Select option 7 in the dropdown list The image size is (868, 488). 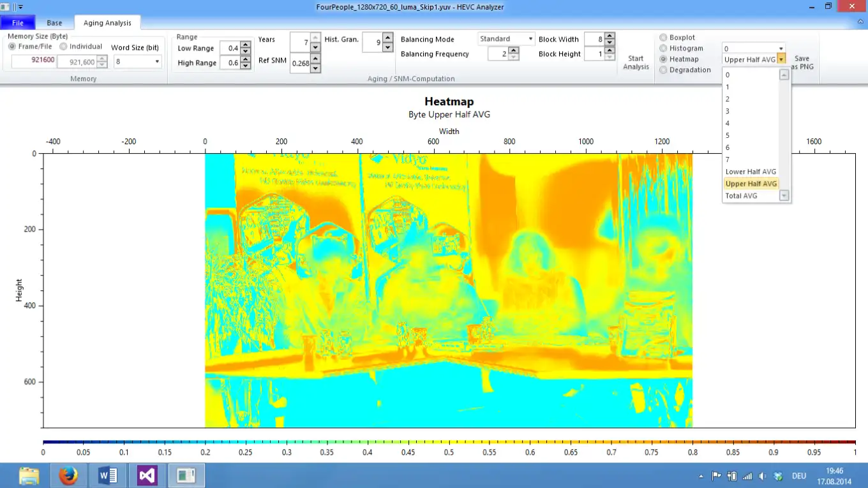(751, 159)
